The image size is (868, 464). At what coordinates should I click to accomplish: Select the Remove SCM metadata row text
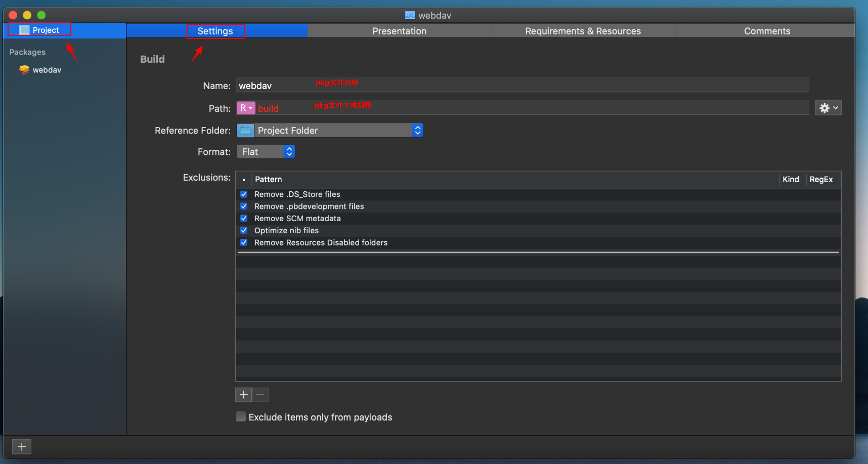[297, 219]
